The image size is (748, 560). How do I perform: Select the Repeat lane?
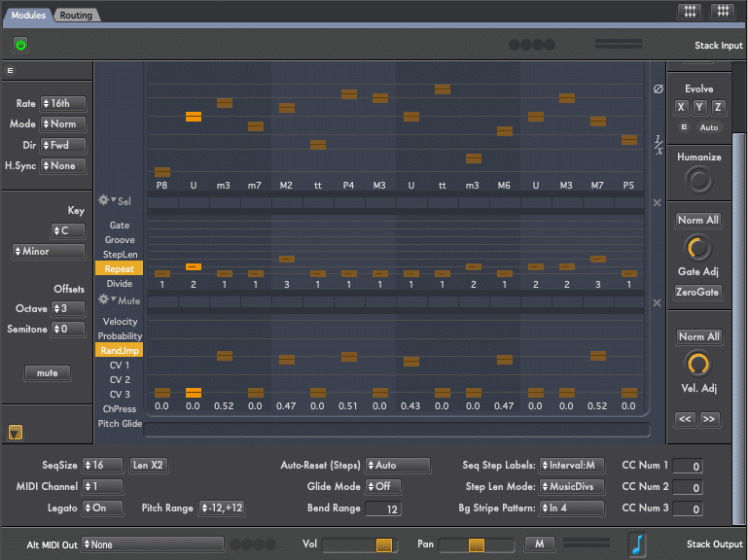tap(120, 269)
